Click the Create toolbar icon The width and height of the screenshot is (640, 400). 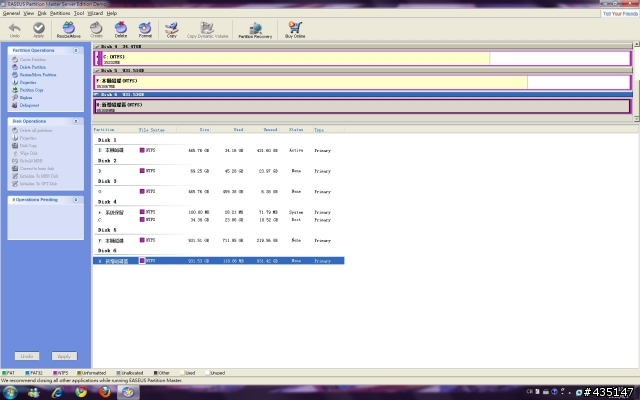(x=96, y=28)
